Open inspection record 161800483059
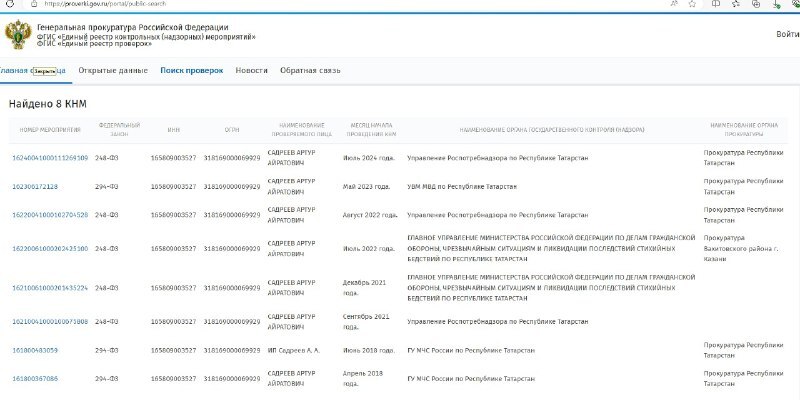This screenshot has width=800, height=400. click(35, 351)
